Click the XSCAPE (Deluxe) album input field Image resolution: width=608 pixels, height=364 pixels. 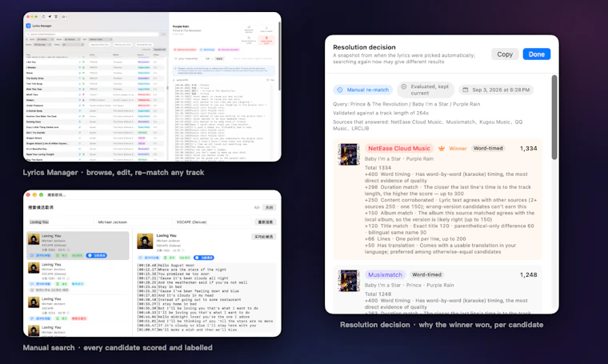pos(214,222)
